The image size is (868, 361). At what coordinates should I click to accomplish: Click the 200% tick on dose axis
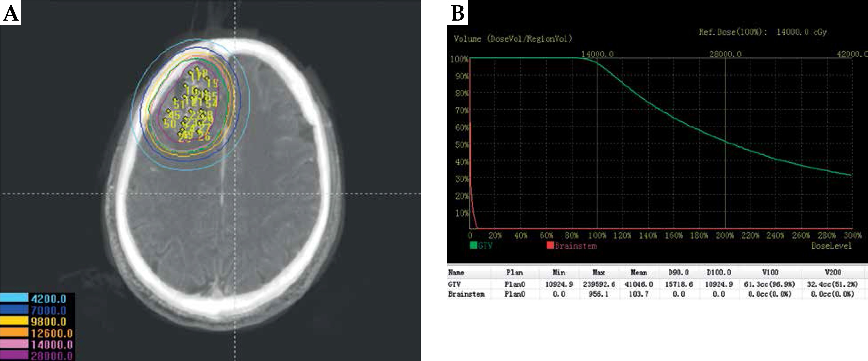(725, 235)
